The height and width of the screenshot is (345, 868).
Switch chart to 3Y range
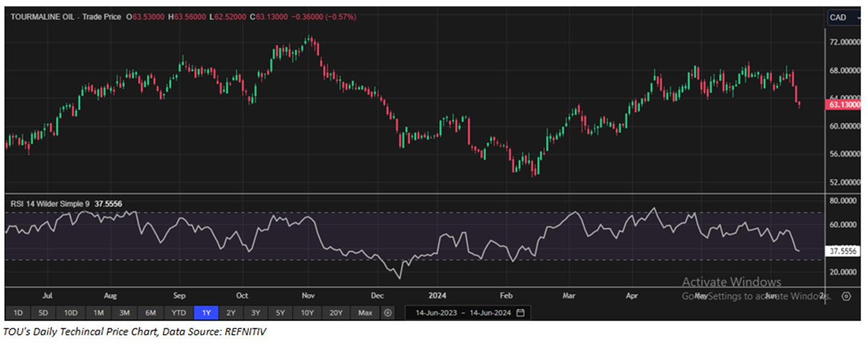256,313
